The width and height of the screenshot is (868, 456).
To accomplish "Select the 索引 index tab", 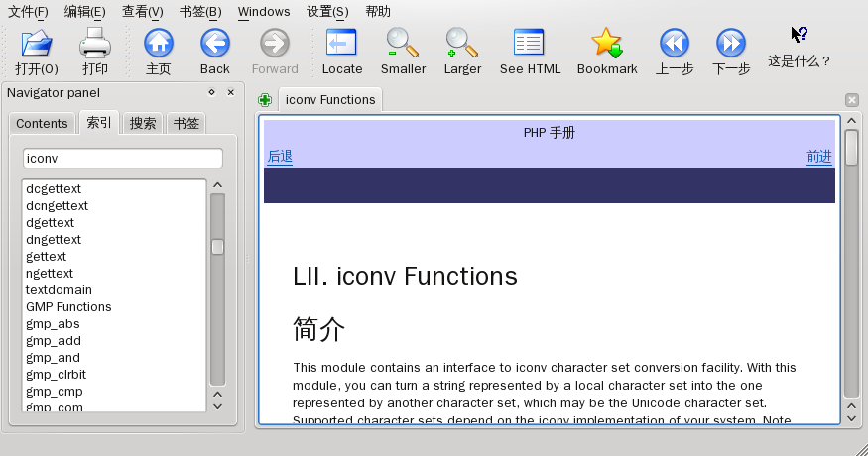I will [99, 122].
